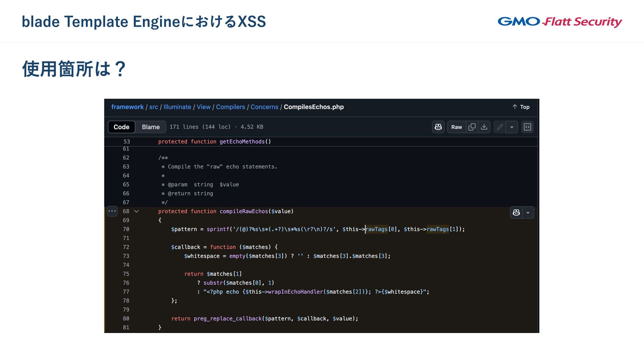Viewport: 644px width, 362px height.
Task: Open the View breadcrumb link
Action: pyautogui.click(x=204, y=107)
